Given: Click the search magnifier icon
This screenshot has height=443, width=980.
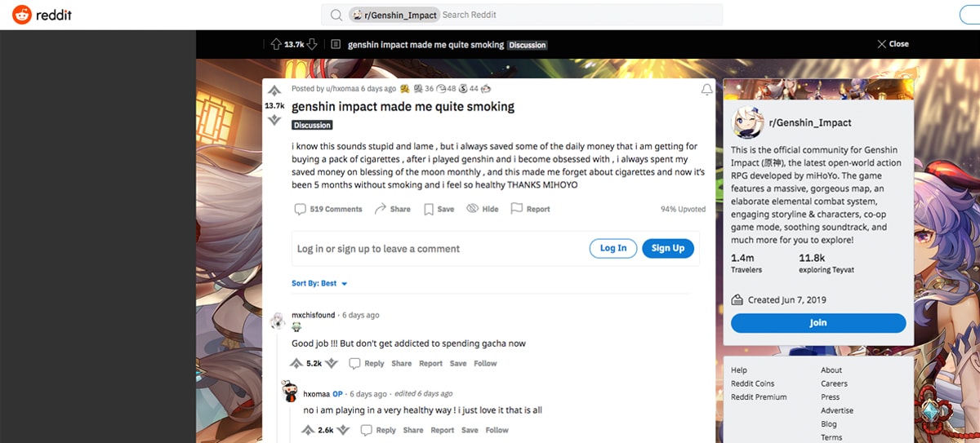Looking at the screenshot, I should tap(336, 15).
